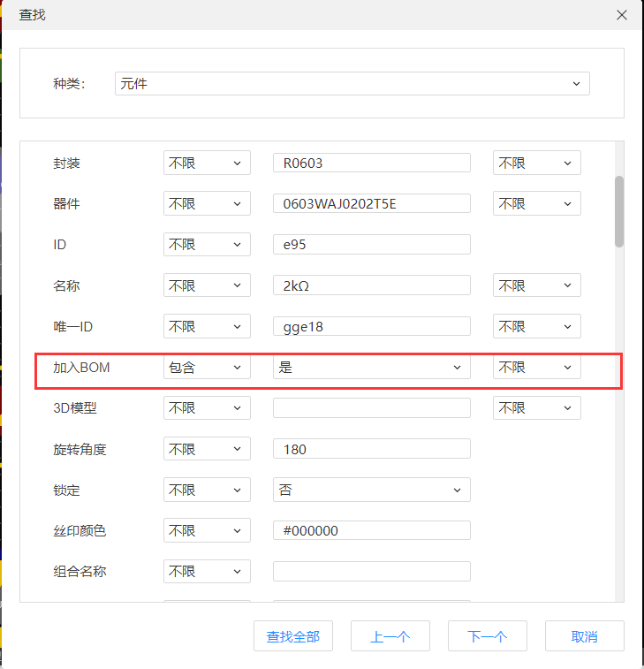Open the right-side dropdown in 加入BOM row

click(536, 368)
